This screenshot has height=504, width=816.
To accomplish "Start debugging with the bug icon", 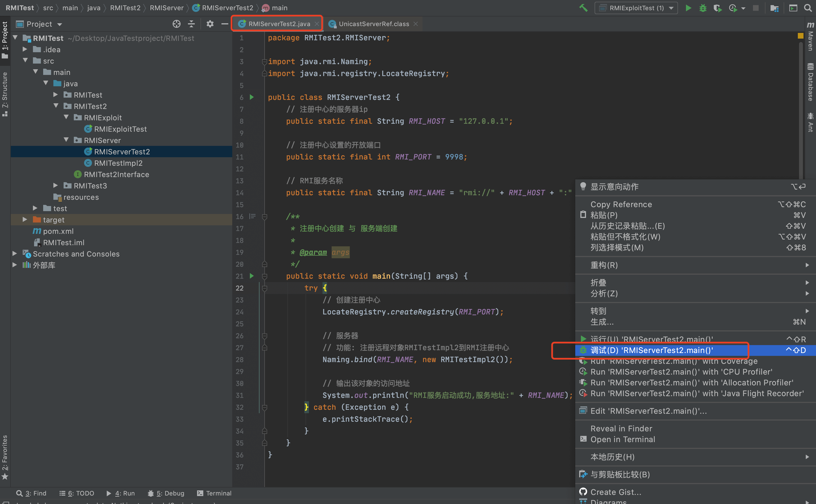I will coord(703,8).
